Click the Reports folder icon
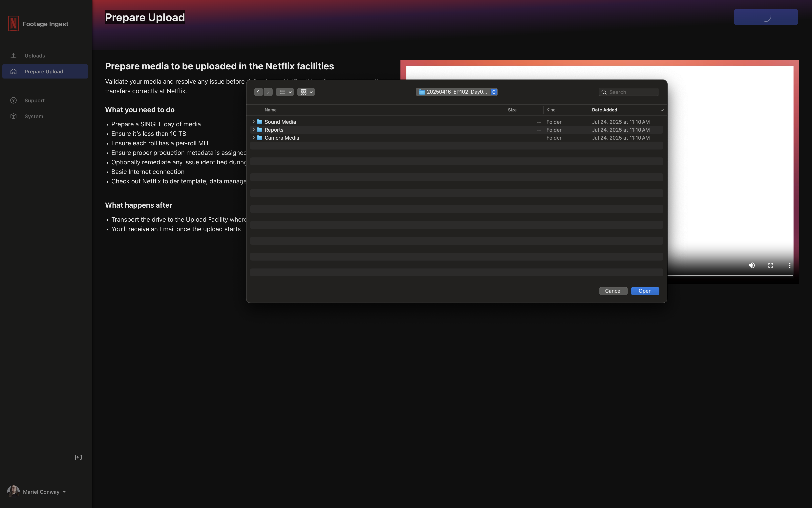 (260, 130)
